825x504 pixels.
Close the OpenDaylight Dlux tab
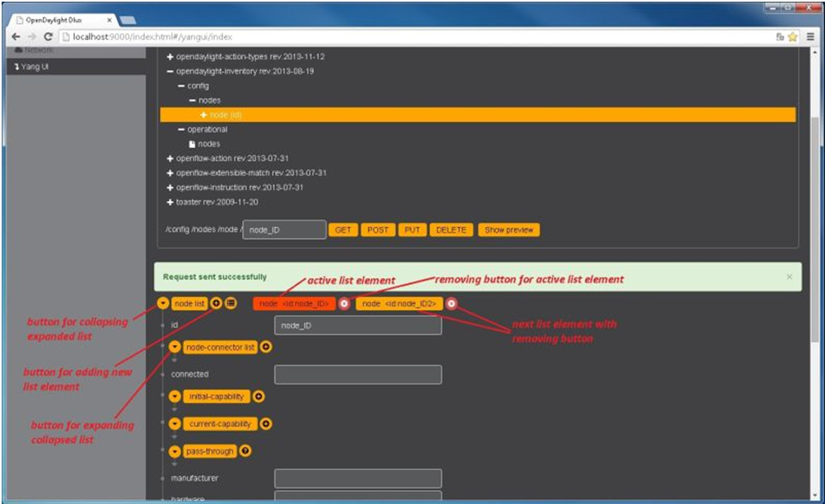(x=110, y=20)
